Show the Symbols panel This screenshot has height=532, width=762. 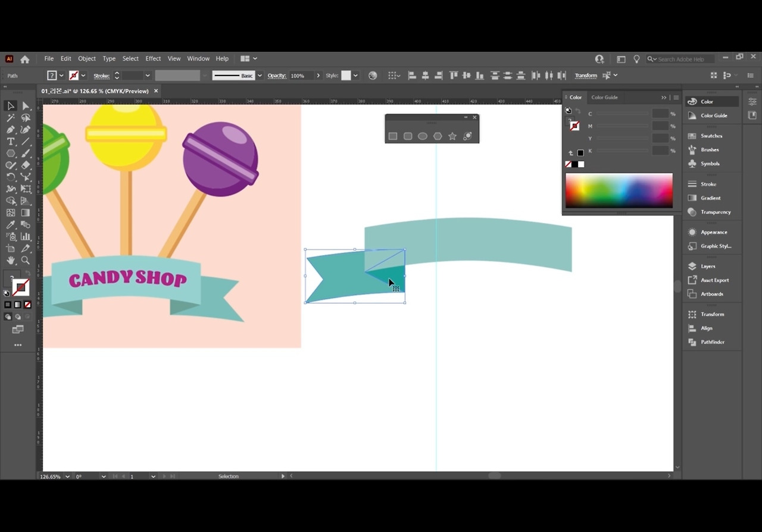pos(710,164)
